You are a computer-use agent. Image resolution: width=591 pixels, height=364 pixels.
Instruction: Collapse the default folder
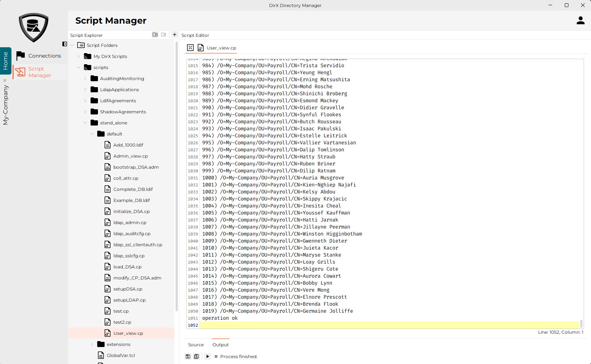coord(92,134)
